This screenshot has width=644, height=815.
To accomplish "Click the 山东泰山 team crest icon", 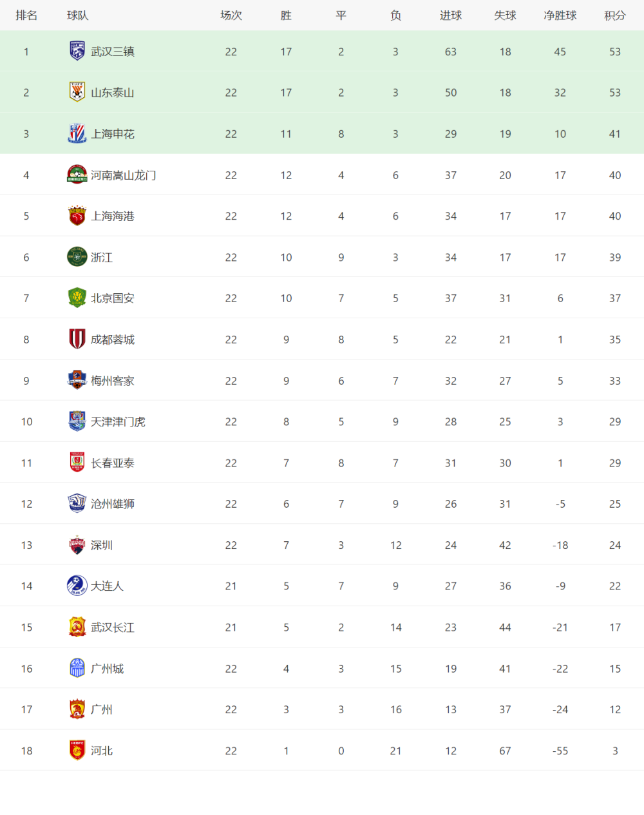I will click(77, 92).
